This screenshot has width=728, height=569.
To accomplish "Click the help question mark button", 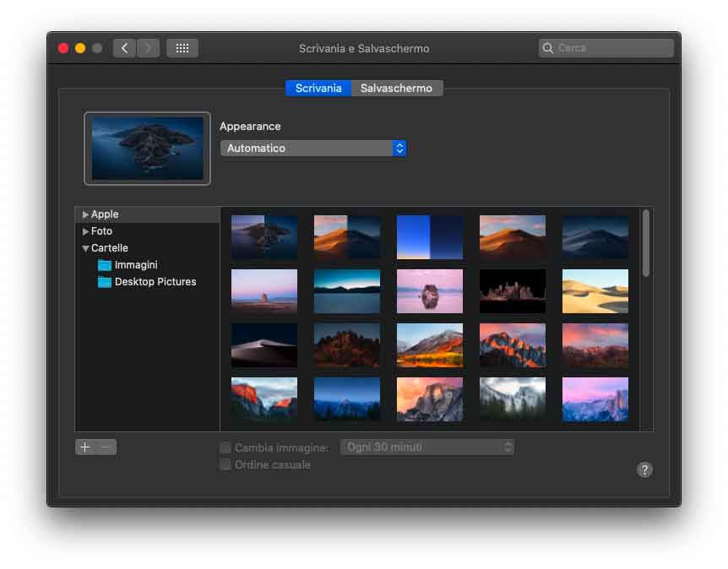I will pos(644,469).
